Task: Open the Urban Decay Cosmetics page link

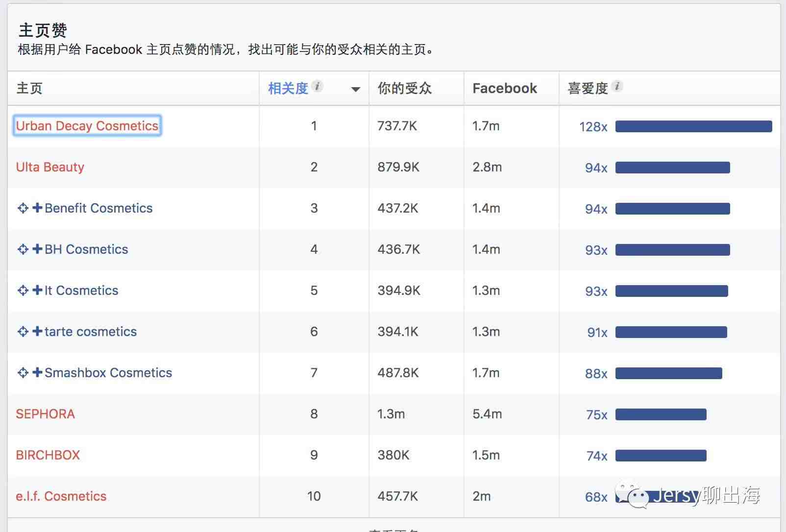Action: [x=87, y=126]
